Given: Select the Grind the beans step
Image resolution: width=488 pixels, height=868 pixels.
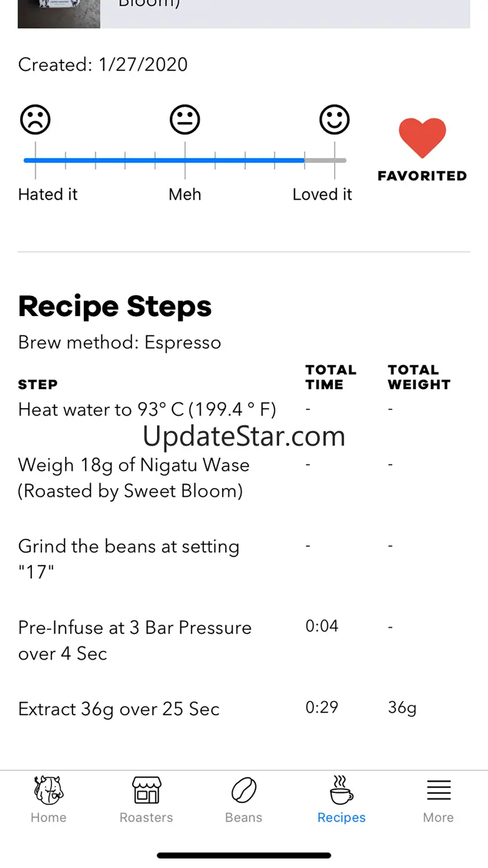Looking at the screenshot, I should tap(129, 558).
